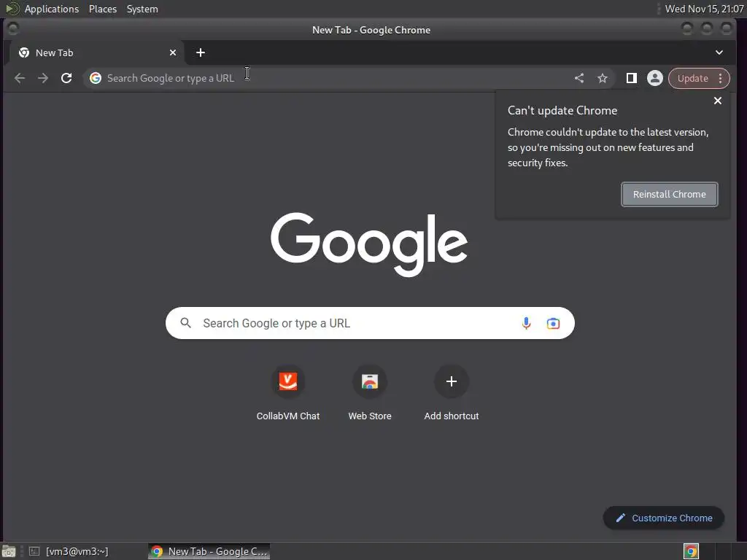The height and width of the screenshot is (560, 747).
Task: Click the Reinstall Chrome button
Action: tap(670, 194)
